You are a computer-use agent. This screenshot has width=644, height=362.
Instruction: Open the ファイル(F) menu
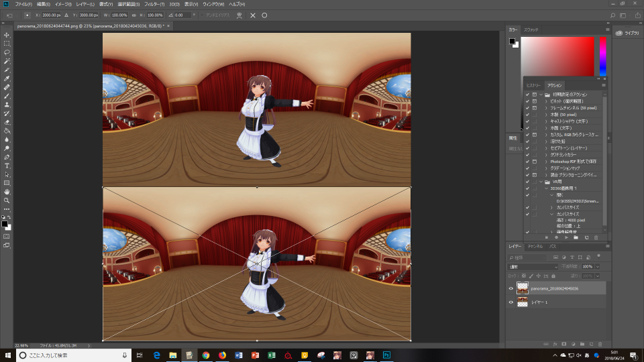pyautogui.click(x=23, y=4)
